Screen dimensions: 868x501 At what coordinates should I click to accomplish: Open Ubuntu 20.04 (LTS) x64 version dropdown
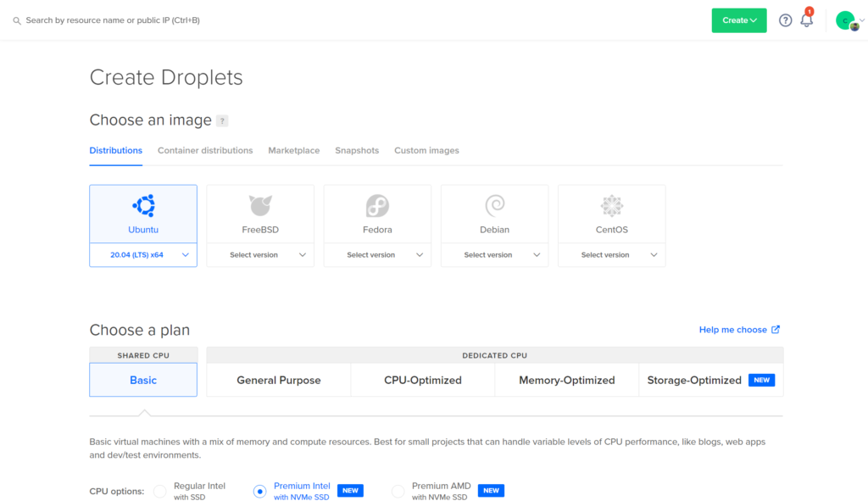143,254
